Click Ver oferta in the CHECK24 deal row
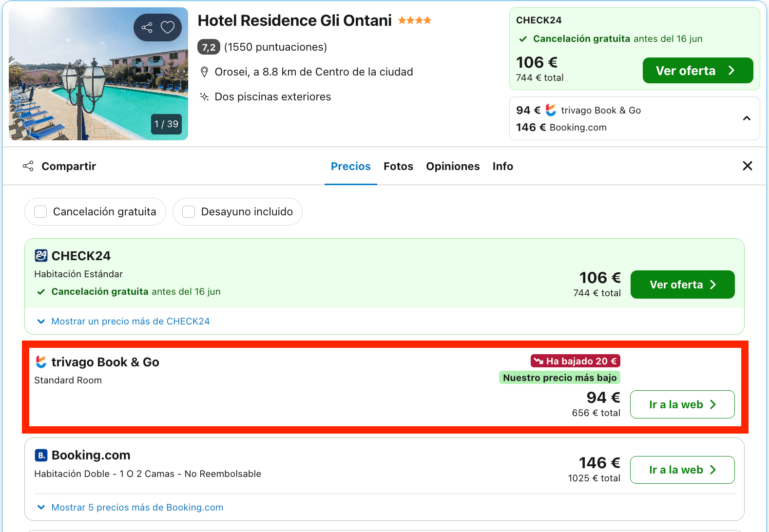This screenshot has width=769, height=532. point(682,285)
